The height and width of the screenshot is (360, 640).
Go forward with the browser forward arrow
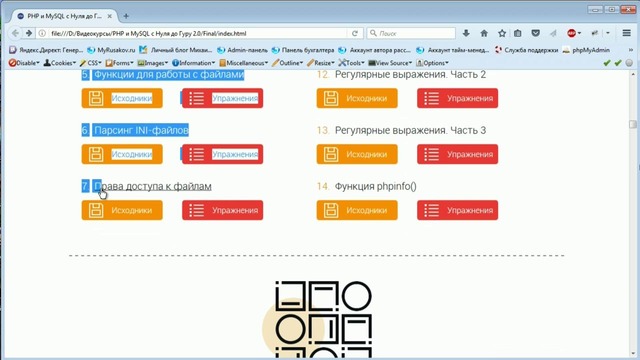(x=29, y=33)
